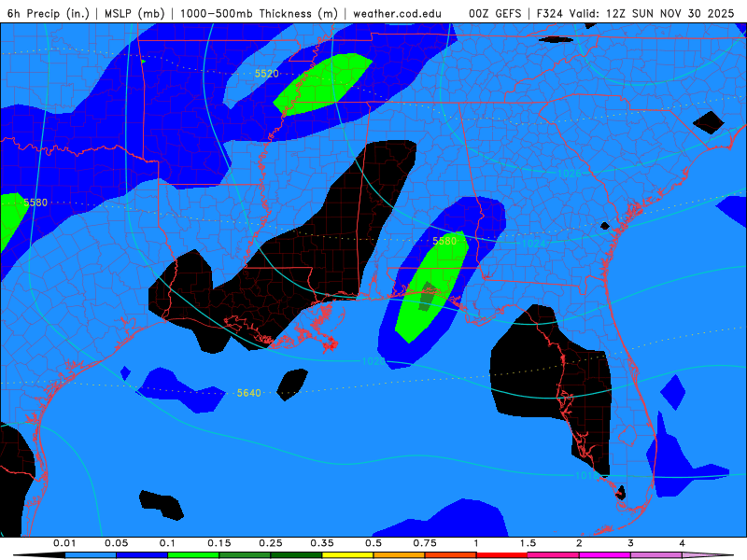Click the orange 0.5 legend swatch
Image resolution: width=747 pixels, height=560 pixels.
tap(400, 555)
